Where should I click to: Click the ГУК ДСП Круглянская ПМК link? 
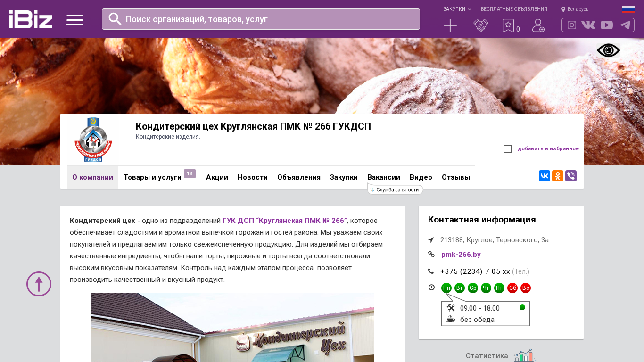coord(285,221)
